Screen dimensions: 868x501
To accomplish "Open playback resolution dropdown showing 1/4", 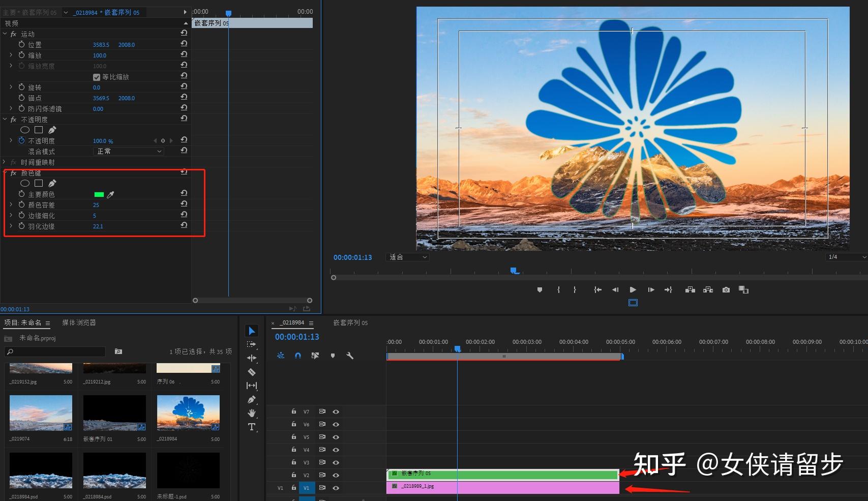I will pyautogui.click(x=846, y=257).
